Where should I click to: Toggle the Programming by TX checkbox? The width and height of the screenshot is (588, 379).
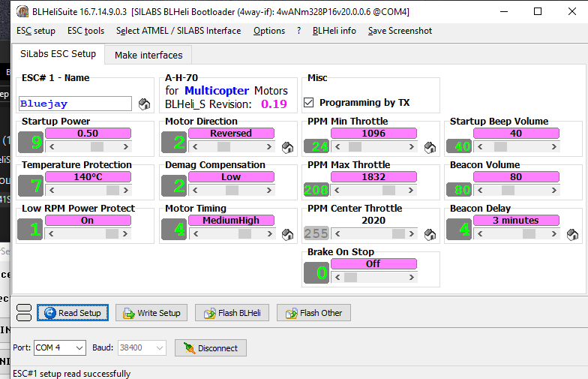point(309,102)
